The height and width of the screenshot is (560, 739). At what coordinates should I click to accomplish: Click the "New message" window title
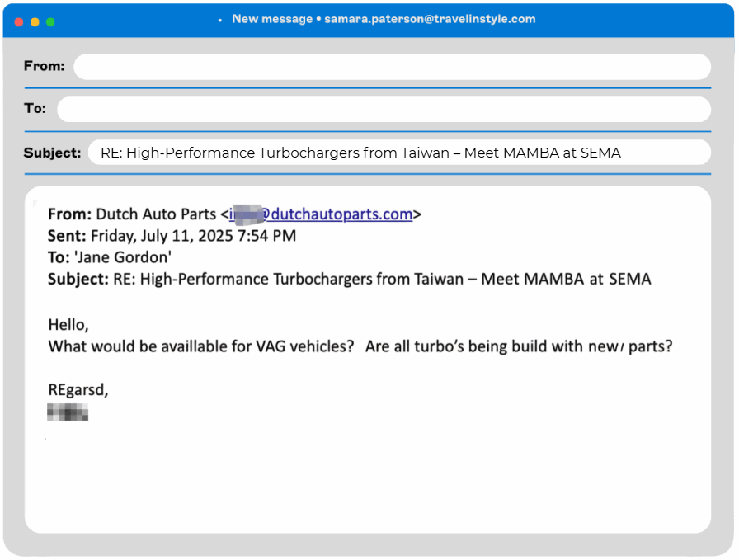272,19
